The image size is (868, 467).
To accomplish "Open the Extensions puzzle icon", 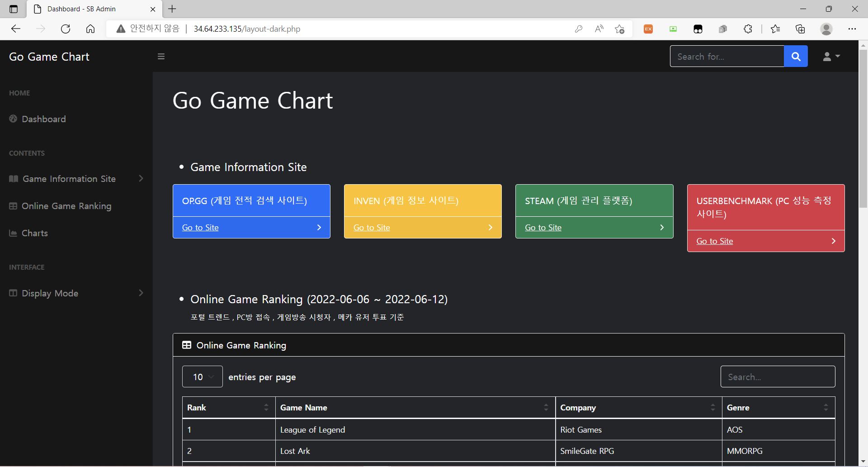I will point(748,29).
